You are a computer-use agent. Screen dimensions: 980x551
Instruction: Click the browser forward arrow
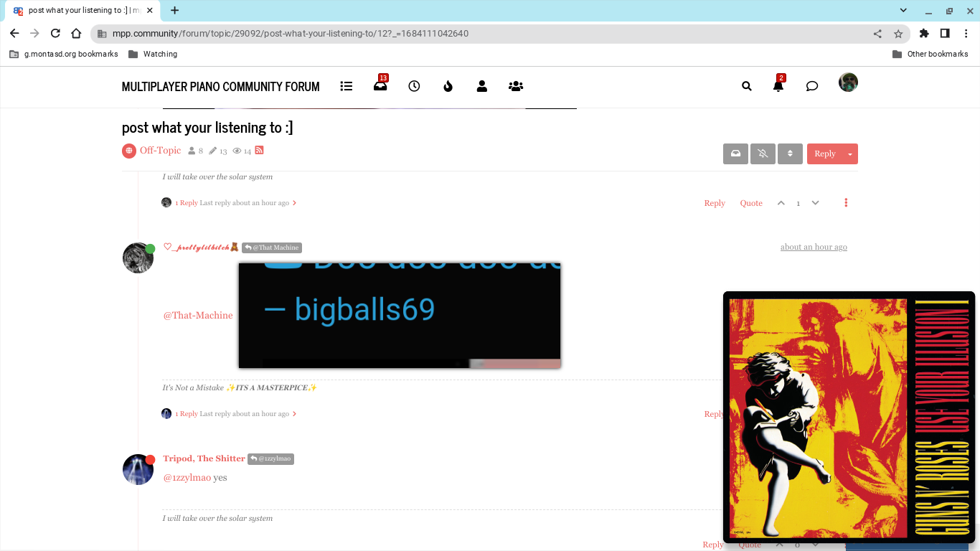[34, 33]
